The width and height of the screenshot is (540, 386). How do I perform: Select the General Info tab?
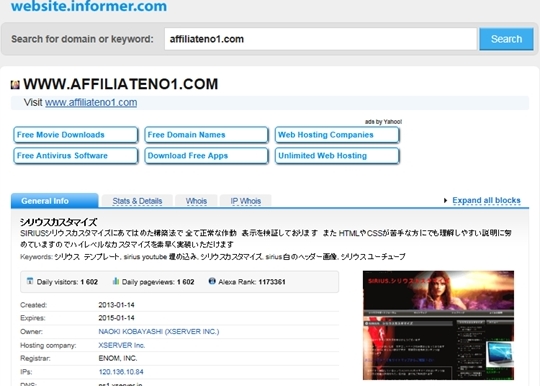click(54, 201)
